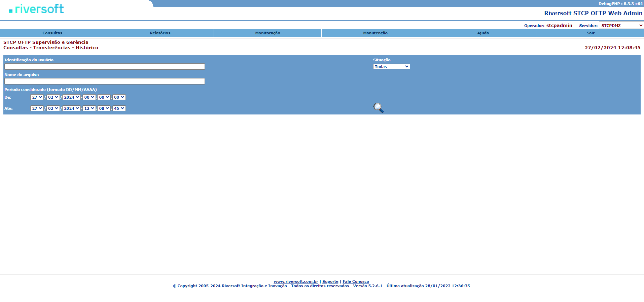
Task: Select Sair to log out
Action: point(591,33)
